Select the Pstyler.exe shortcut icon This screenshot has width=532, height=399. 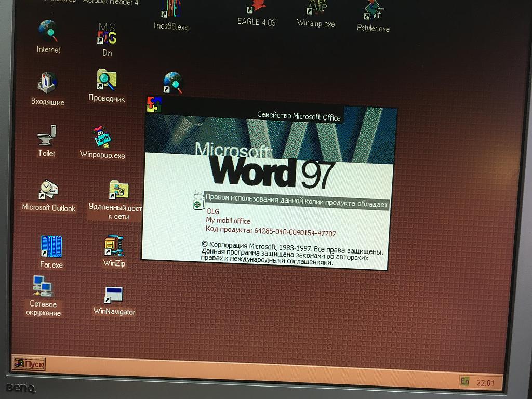click(x=373, y=11)
